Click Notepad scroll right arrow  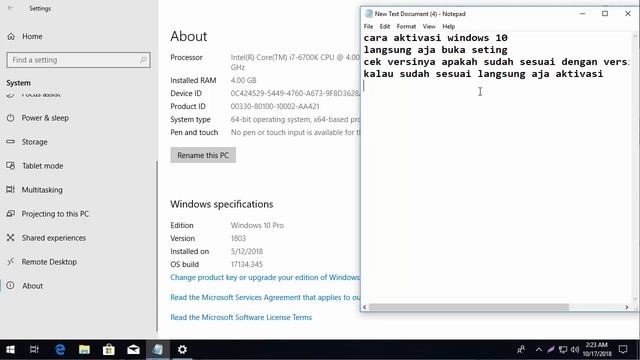627,307
